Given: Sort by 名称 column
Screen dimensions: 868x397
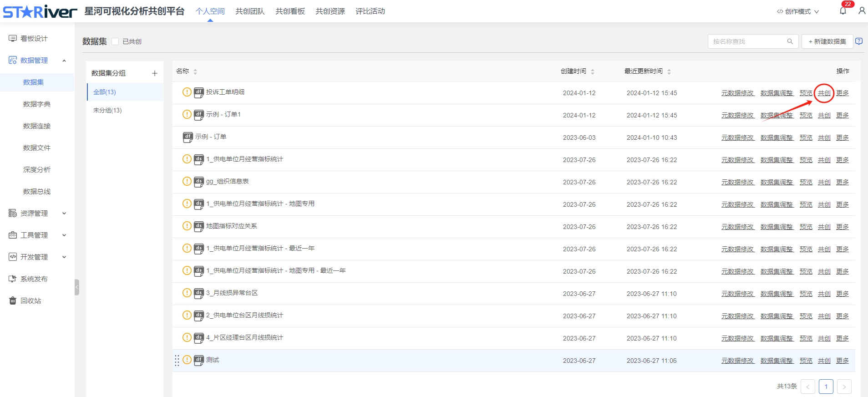Looking at the screenshot, I should click(195, 71).
